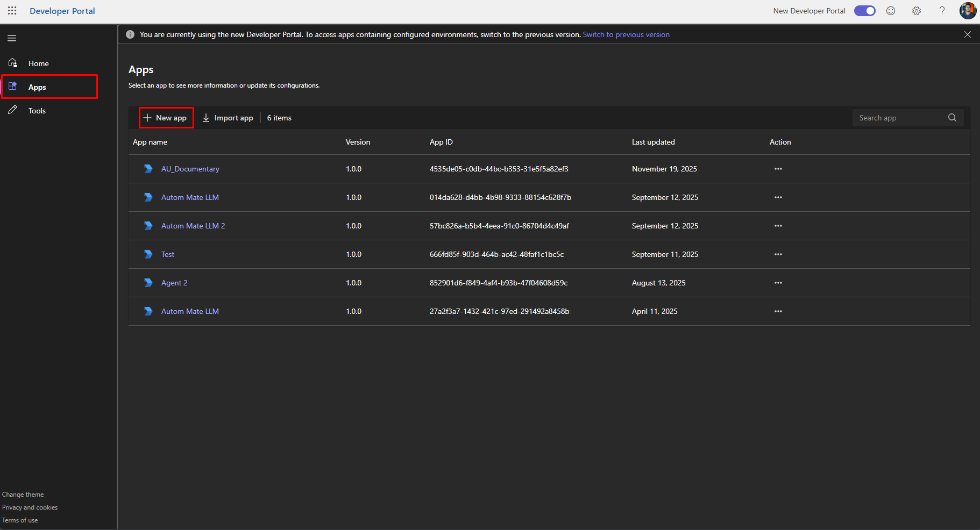Click Switch to previous version link
This screenshot has width=980, height=530.
point(626,34)
